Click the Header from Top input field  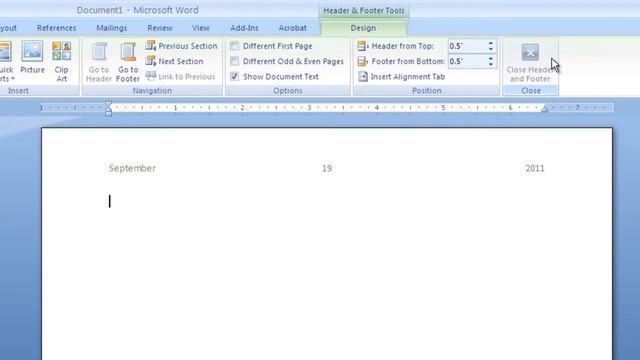(467, 46)
